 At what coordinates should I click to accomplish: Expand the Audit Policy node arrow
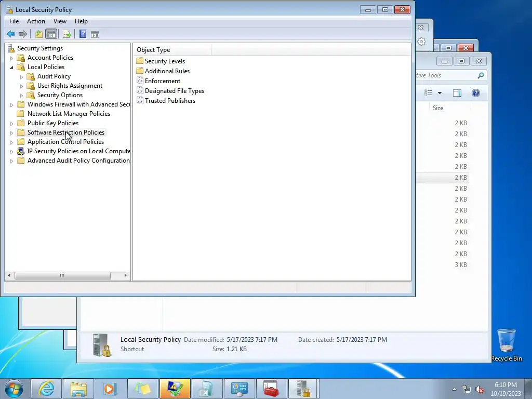point(21,77)
